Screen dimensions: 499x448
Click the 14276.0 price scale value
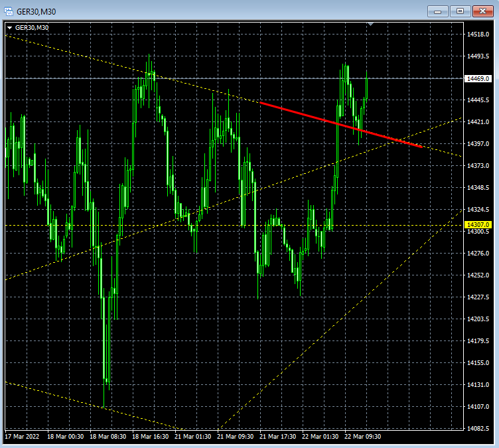tap(478, 253)
